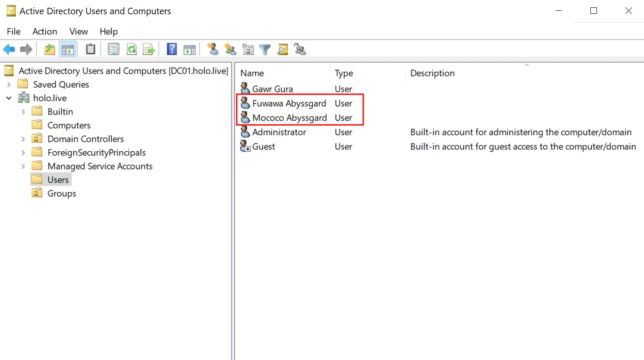Screen dimensions: 644x360
Task: Expand the ForeignSecurityPrincipals node
Action: pyautogui.click(x=23, y=153)
